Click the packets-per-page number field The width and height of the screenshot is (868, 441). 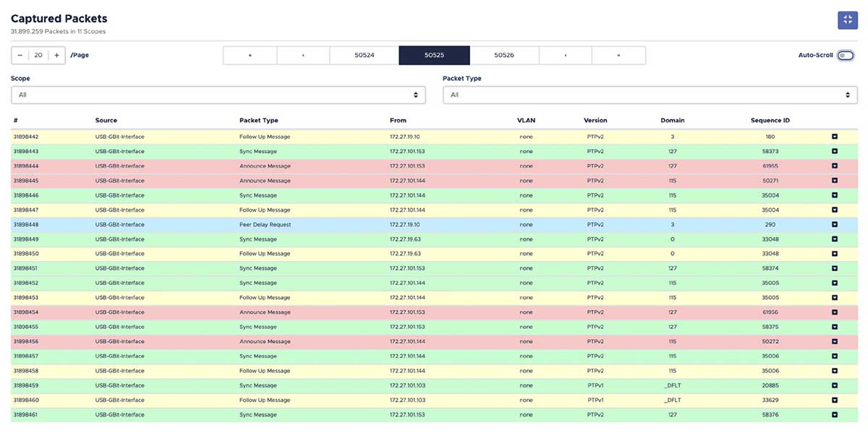(38, 56)
